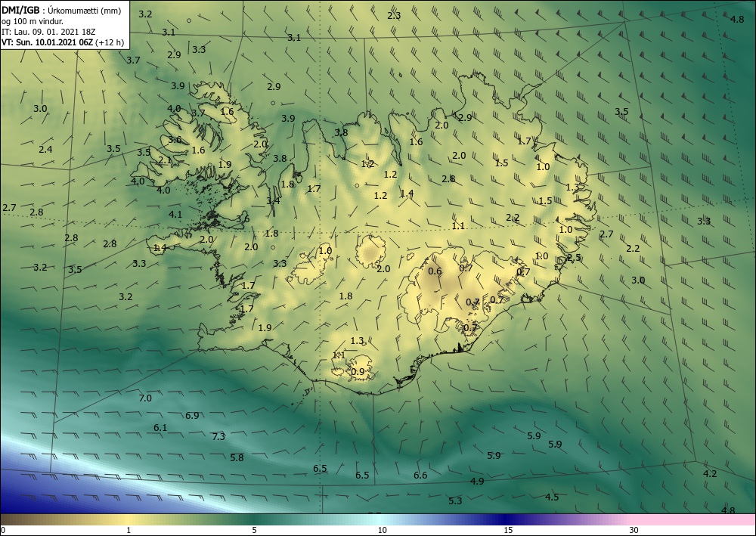Click the 4.5 value on the map

[552, 497]
